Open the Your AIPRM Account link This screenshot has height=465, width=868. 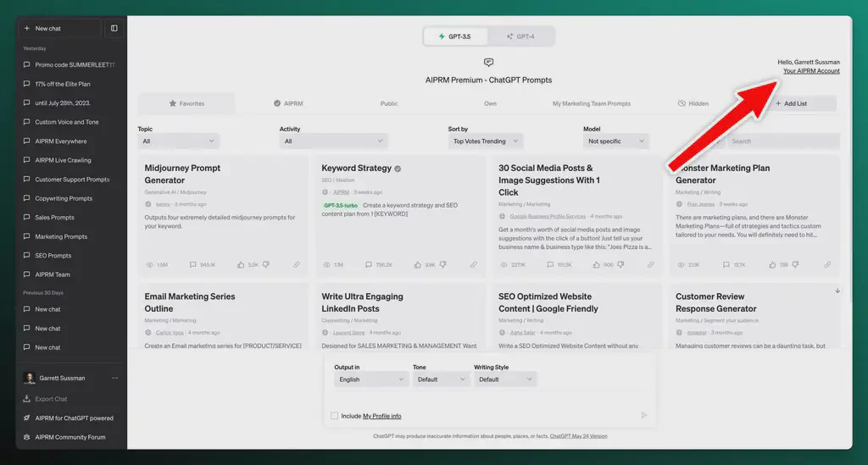[x=811, y=71]
